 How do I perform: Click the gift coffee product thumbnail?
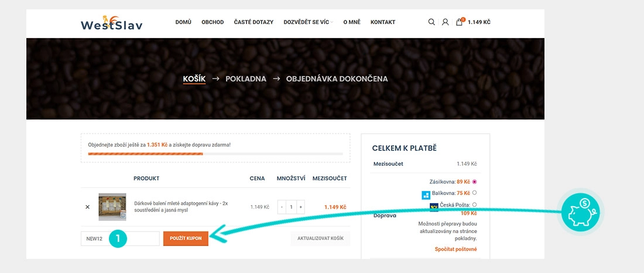click(112, 207)
